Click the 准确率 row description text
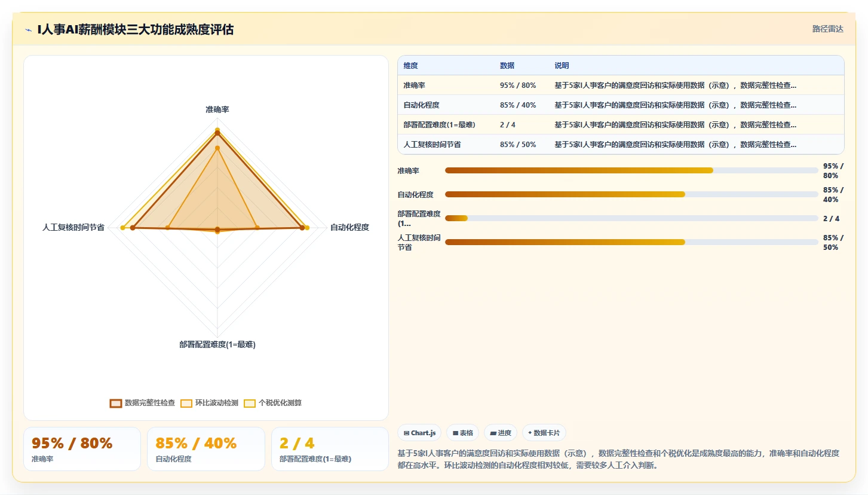 (x=675, y=85)
